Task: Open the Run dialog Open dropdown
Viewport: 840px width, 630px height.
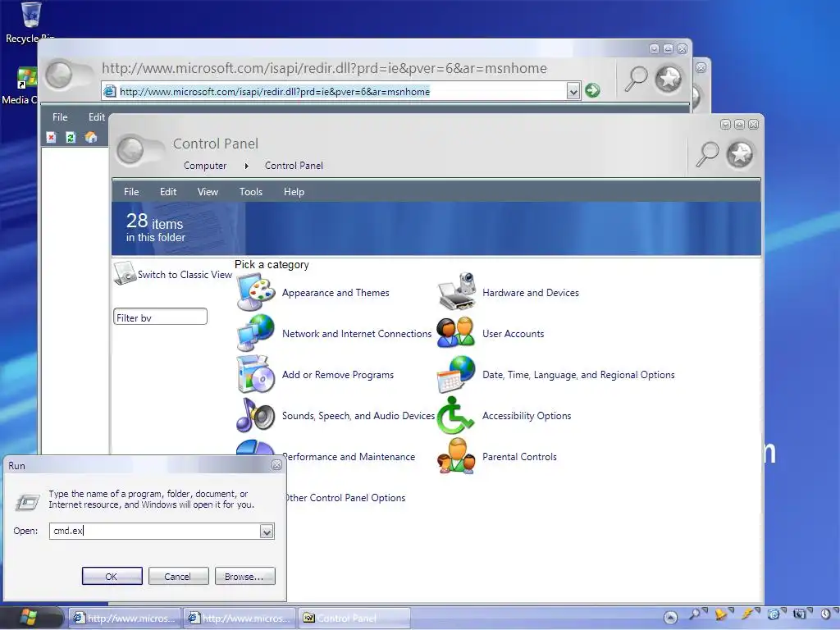Action: (267, 532)
